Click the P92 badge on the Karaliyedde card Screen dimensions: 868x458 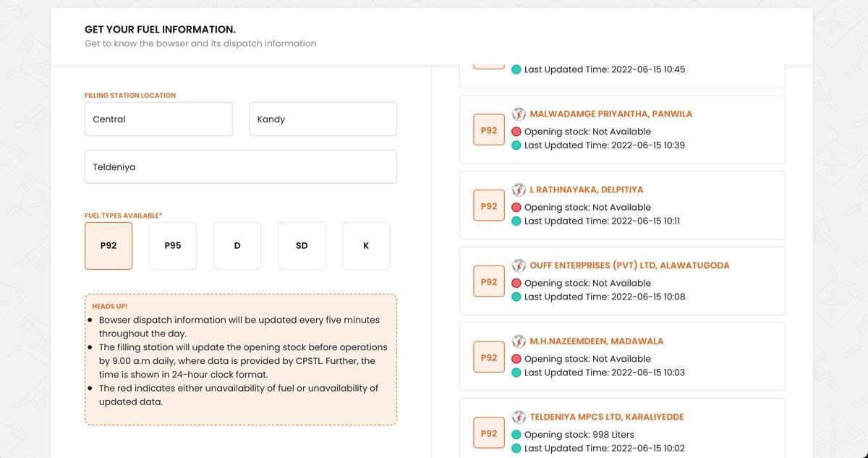coord(489,433)
